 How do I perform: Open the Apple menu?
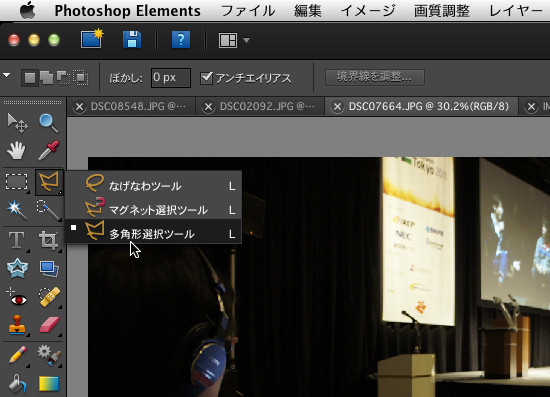(27, 11)
